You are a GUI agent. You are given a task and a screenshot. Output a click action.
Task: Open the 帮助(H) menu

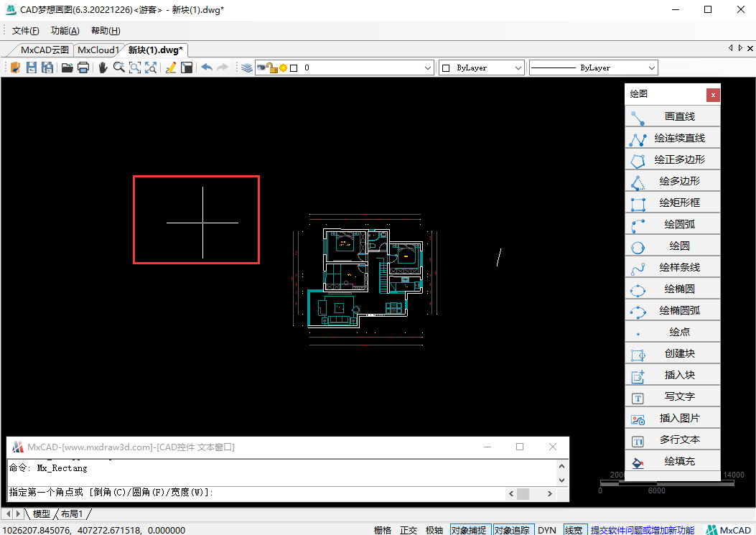coord(106,31)
